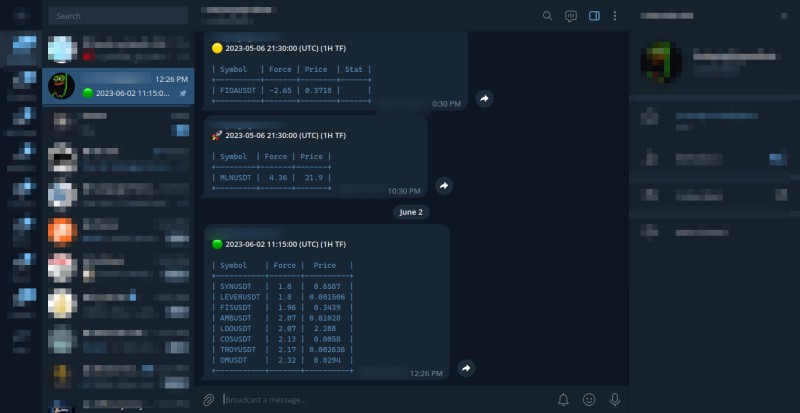Forward the 12:26 PM SYNUSDT table message
The image size is (800, 413).
(x=466, y=368)
